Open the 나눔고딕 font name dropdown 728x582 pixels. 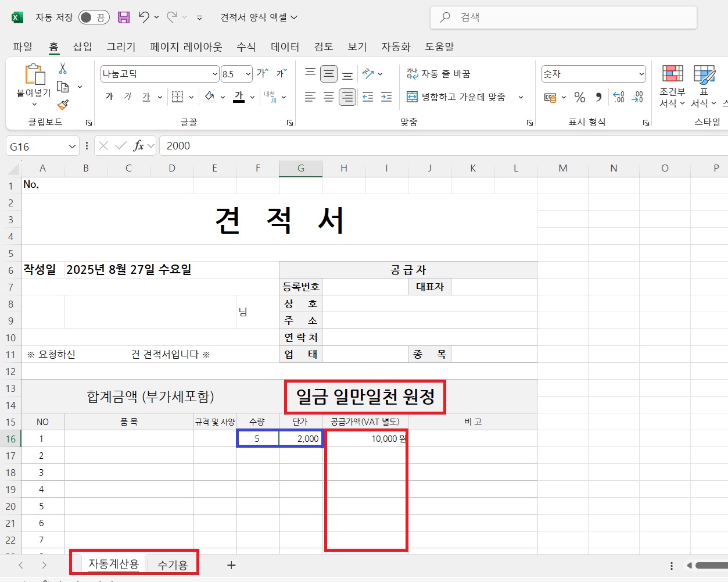tap(215, 74)
